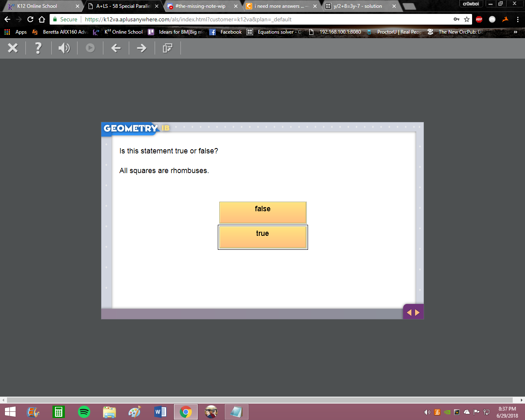Image resolution: width=525 pixels, height=420 pixels.
Task: Open the lesson tools panel icon
Action: [167, 48]
